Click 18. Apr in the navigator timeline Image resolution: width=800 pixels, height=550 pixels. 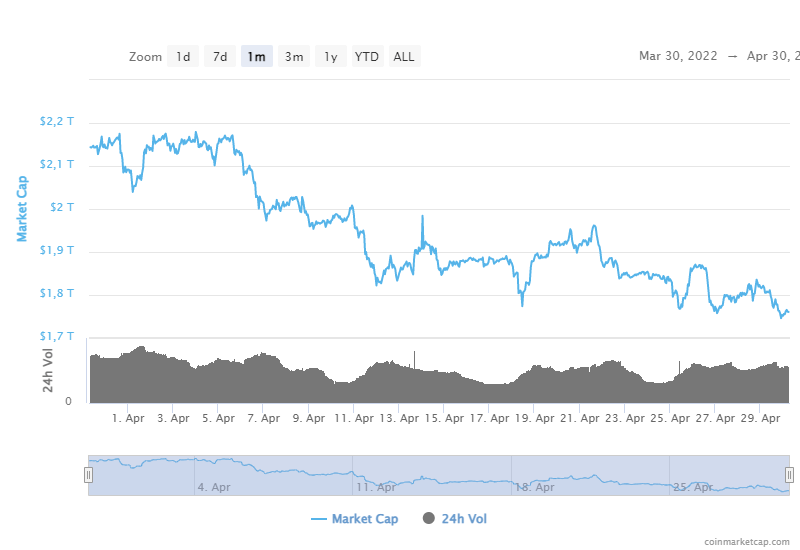coord(534,488)
